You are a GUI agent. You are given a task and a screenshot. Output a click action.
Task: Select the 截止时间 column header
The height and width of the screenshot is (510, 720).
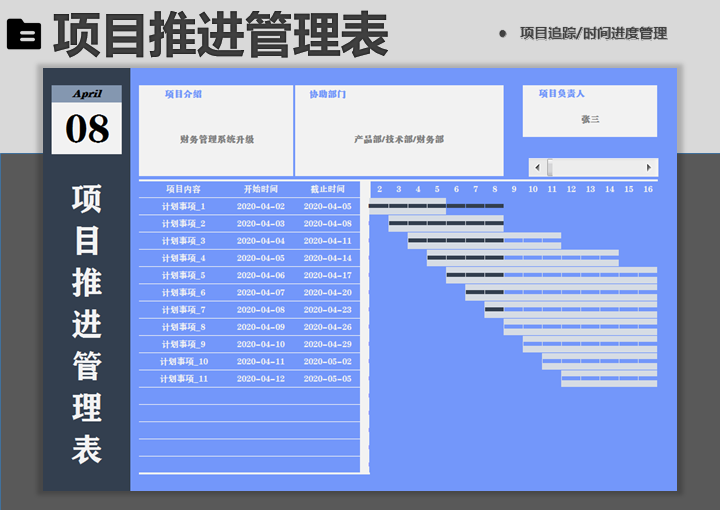(x=327, y=189)
